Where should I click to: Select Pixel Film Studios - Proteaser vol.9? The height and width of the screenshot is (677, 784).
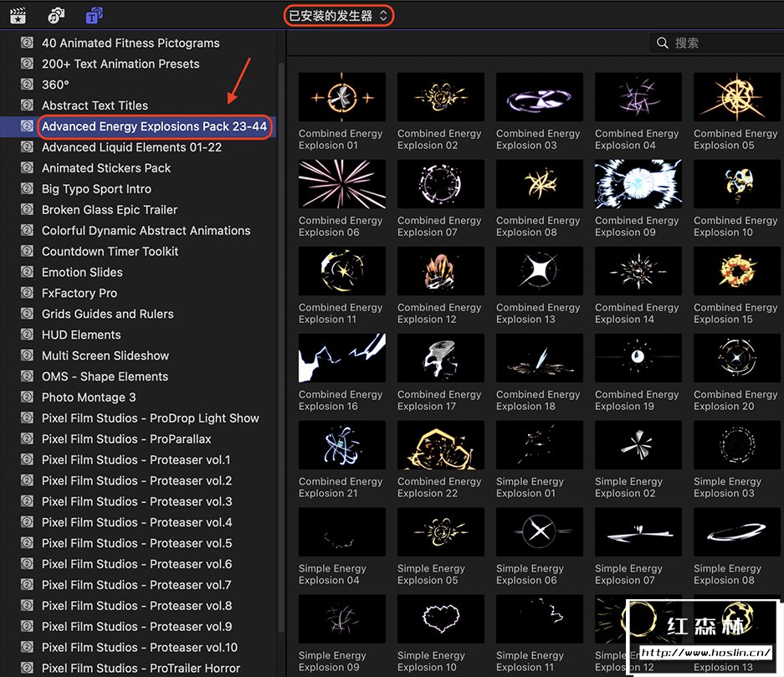coord(137,627)
